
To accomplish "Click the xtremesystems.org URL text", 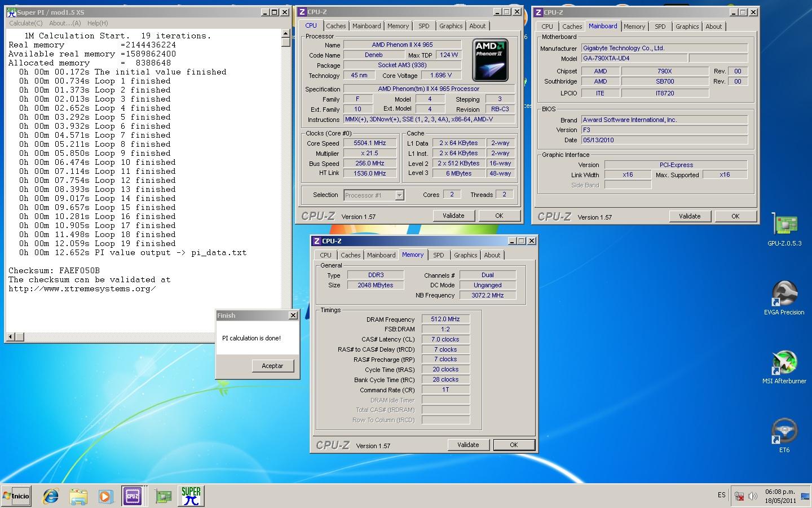I will point(82,288).
